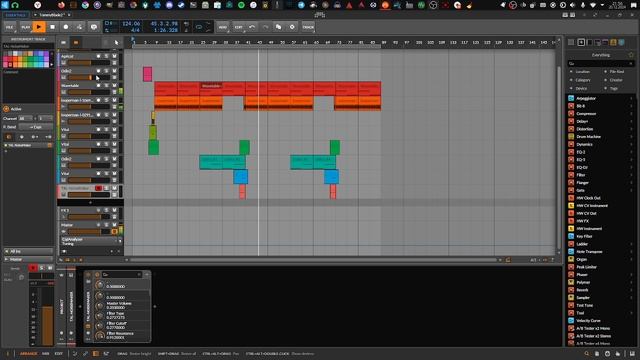Adjust the Master track volume slider

click(89, 231)
